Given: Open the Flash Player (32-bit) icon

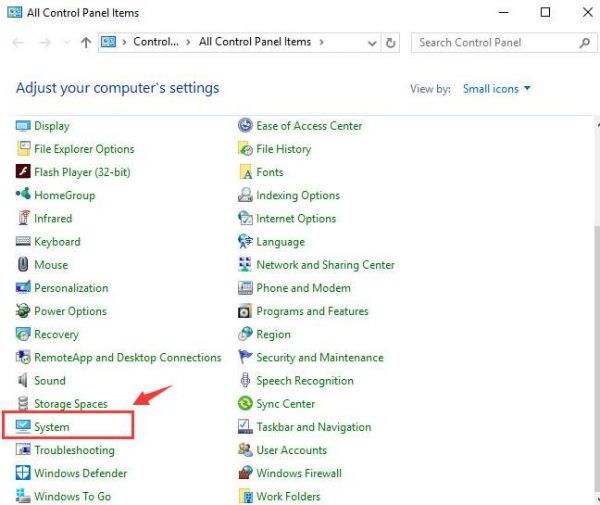Looking at the screenshot, I should pos(24,172).
